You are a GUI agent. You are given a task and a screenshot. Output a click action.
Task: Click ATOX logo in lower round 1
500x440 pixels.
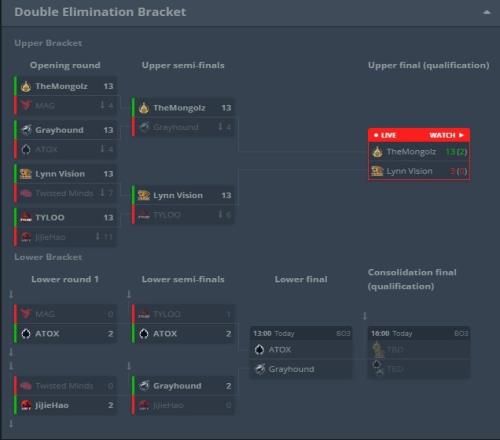point(26,334)
